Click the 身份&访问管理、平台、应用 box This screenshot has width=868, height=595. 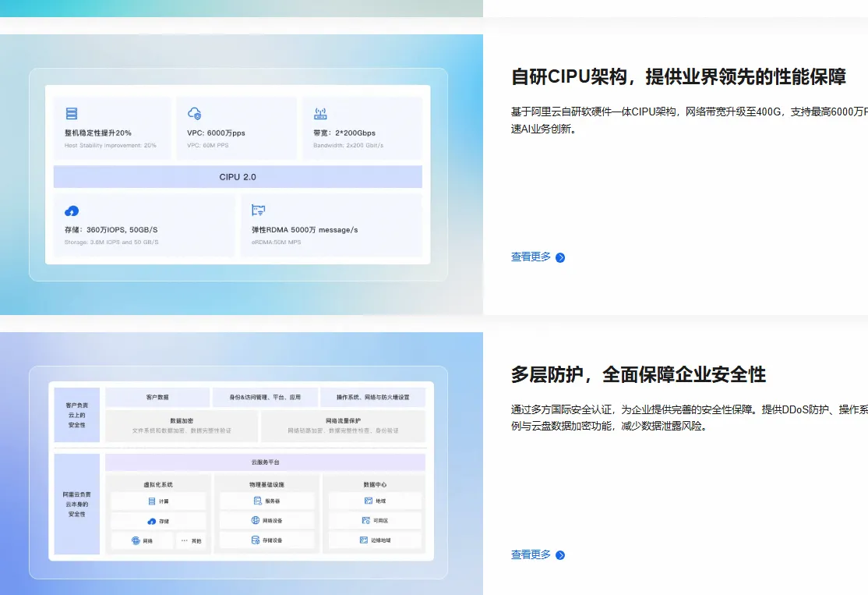(265, 397)
